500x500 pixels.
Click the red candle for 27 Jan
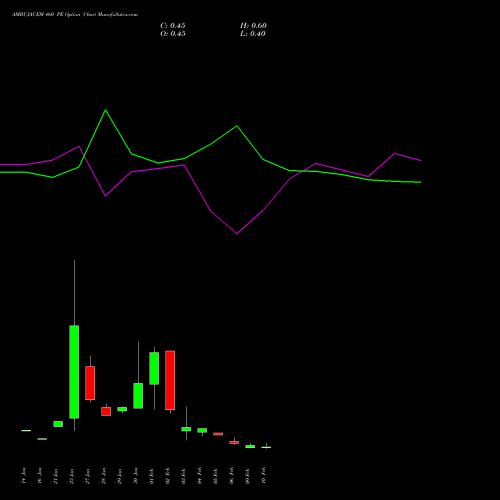pos(90,383)
